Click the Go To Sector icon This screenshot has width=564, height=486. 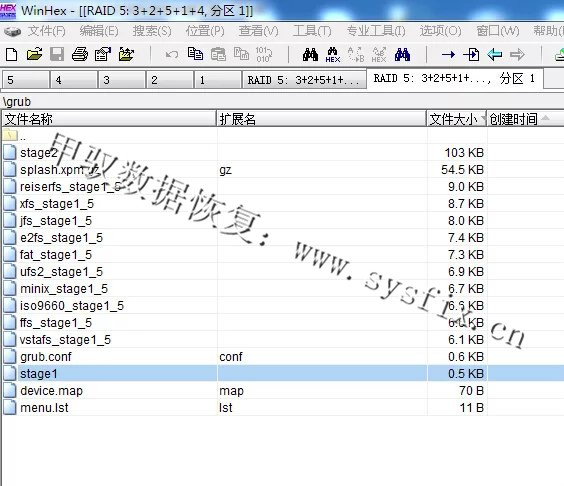click(x=471, y=55)
